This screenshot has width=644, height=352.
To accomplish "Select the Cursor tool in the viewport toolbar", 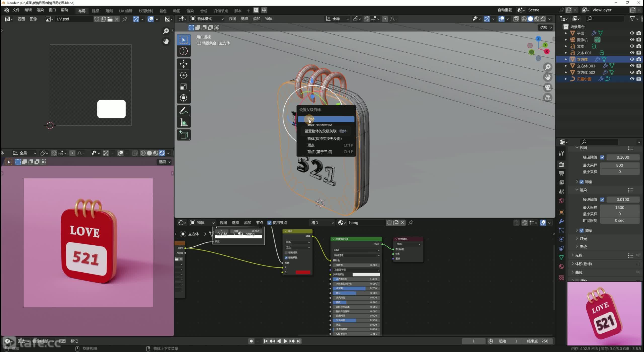I will [x=184, y=51].
